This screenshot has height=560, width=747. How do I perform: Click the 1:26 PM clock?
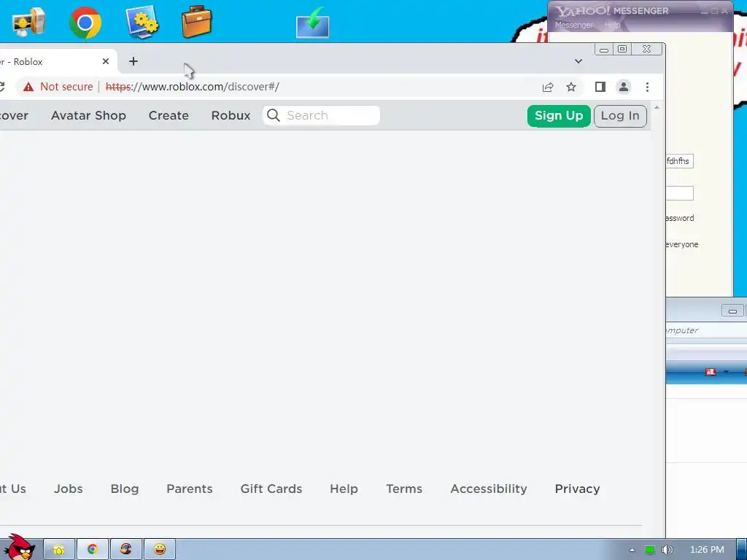(x=707, y=550)
